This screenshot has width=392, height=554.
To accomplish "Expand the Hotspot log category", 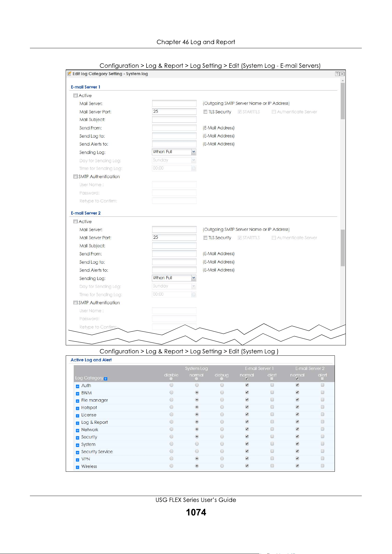I will click(78, 408).
